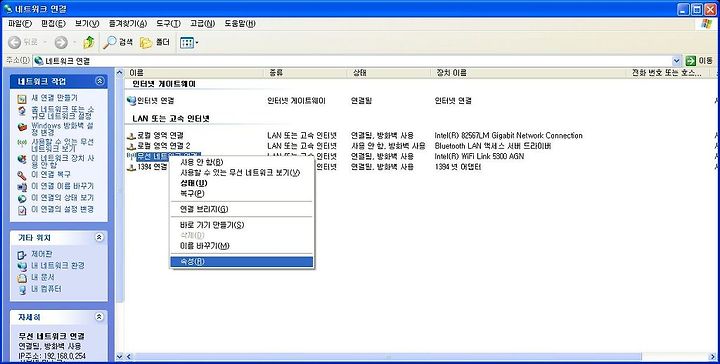Collapse the 자세히 details panel

tap(99, 317)
